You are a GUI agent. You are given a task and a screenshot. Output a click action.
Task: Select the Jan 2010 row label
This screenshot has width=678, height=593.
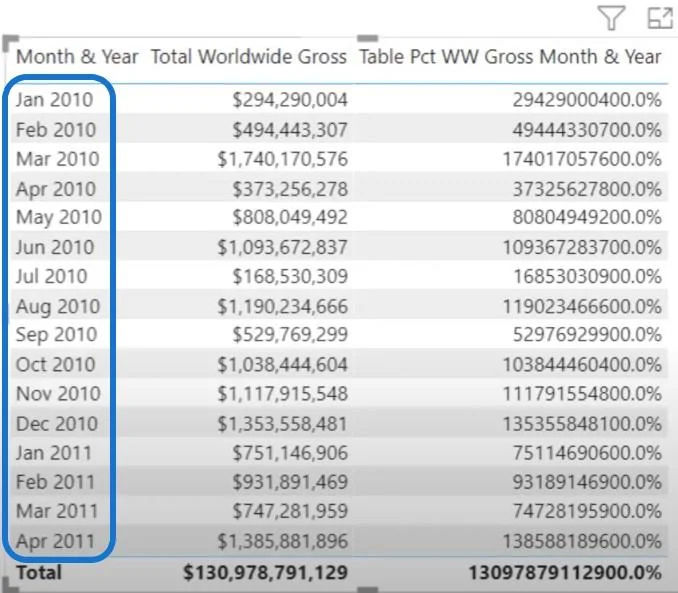tap(54, 99)
